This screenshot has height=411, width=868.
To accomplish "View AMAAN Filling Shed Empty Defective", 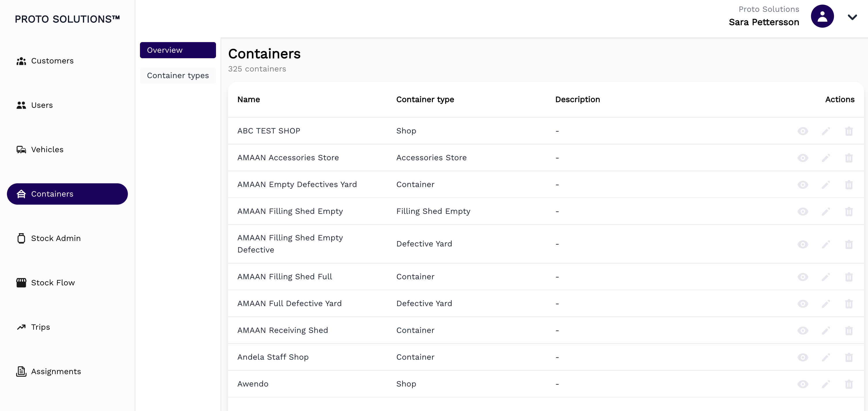I will click(803, 244).
